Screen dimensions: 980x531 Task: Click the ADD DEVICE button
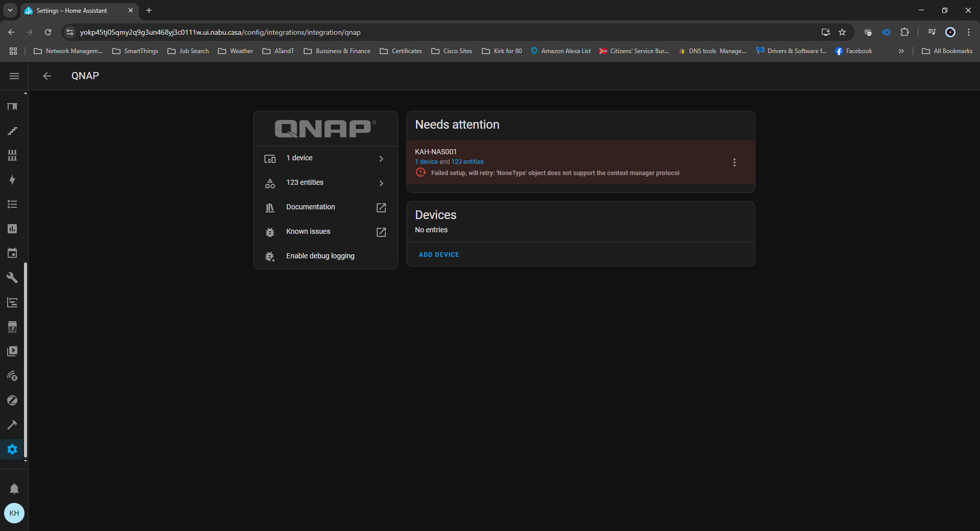tap(438, 254)
